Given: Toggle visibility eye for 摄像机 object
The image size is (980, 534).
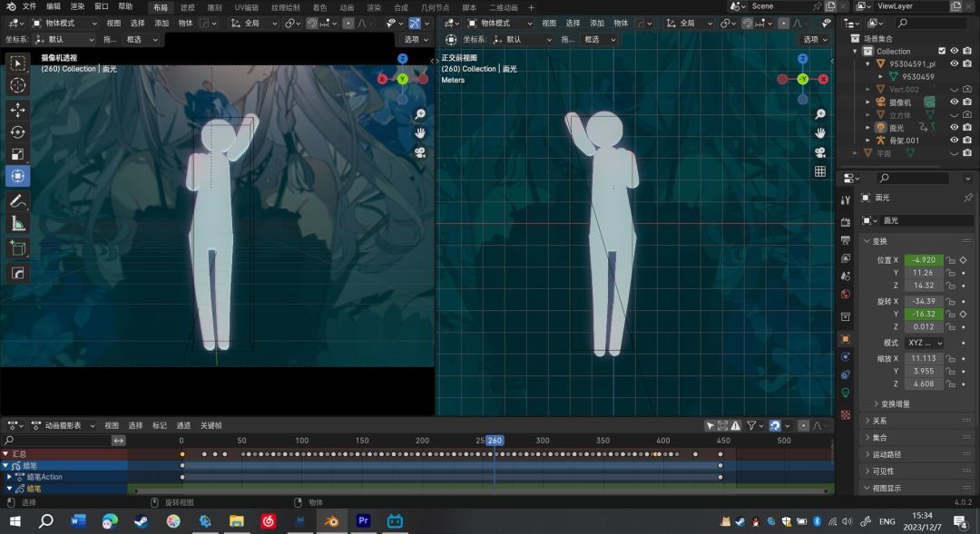Looking at the screenshot, I should click(954, 102).
